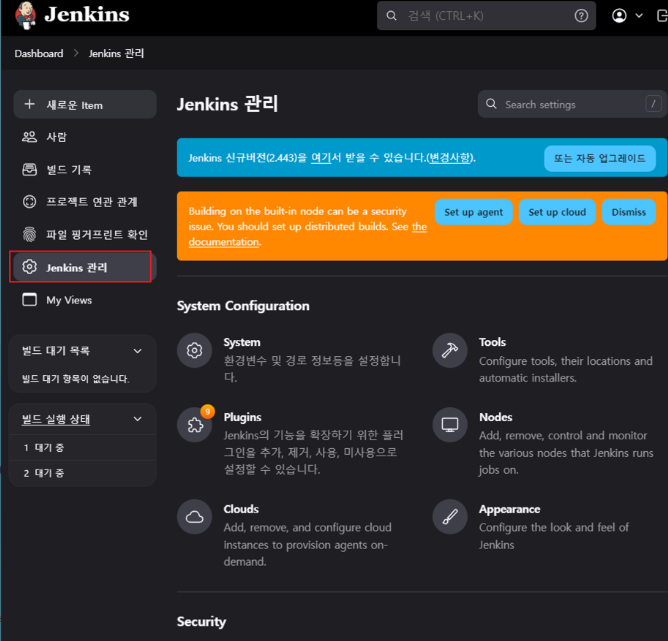Click the plus icon for 새로운 Item
The width and height of the screenshot is (668, 641).
(29, 104)
